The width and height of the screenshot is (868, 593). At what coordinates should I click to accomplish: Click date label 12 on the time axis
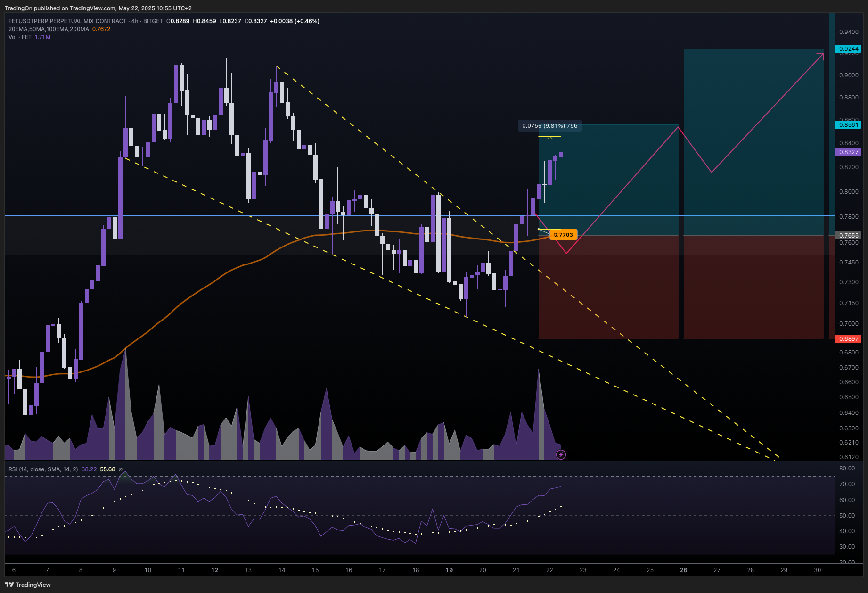(215, 570)
